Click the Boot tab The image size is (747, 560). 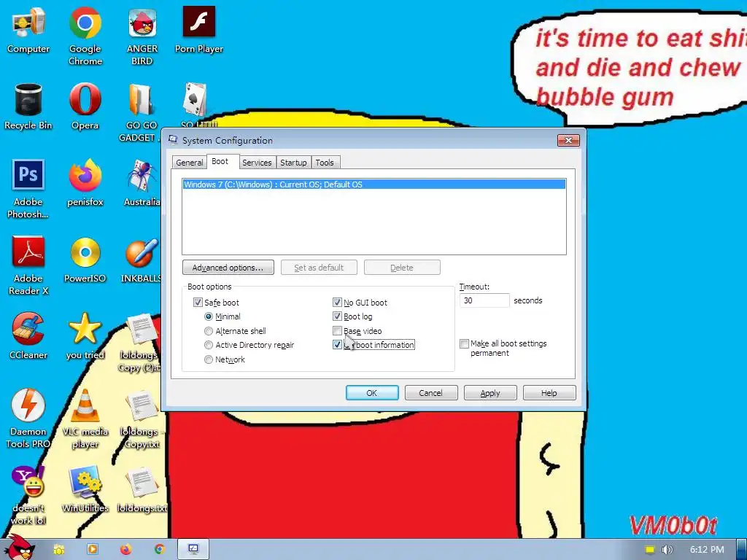point(220,161)
